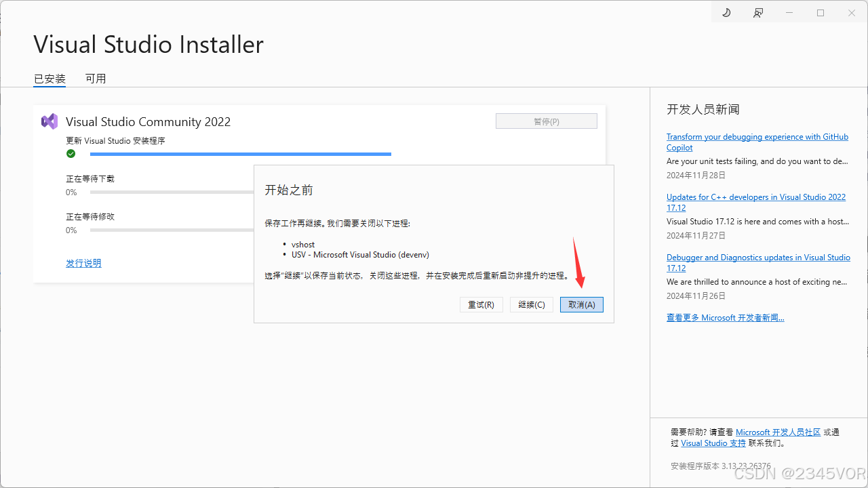Open Updates for C++ developers 17.12 link

pyautogui.click(x=755, y=202)
